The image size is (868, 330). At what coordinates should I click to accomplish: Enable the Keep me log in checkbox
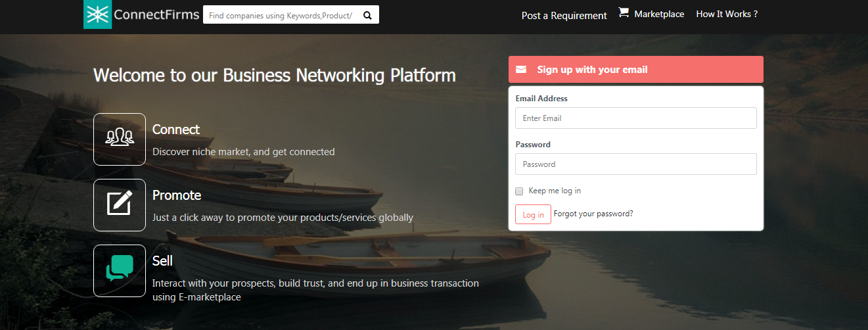[x=519, y=191]
